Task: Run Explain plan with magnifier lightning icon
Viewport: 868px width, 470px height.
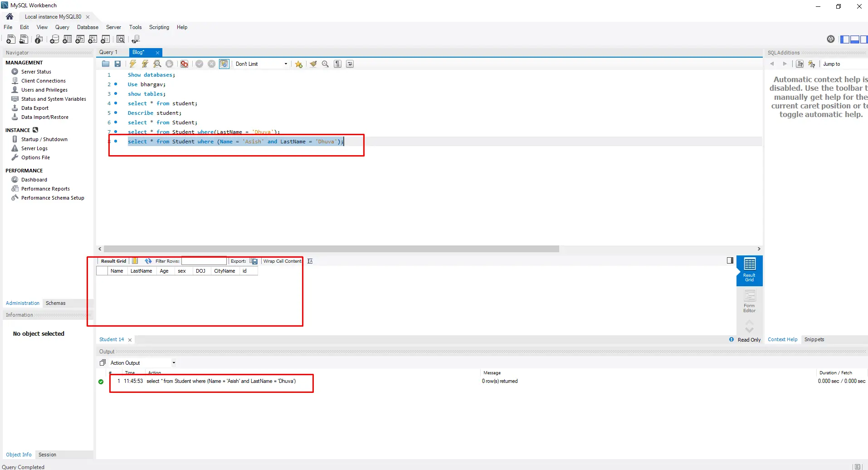Action: 157,64
